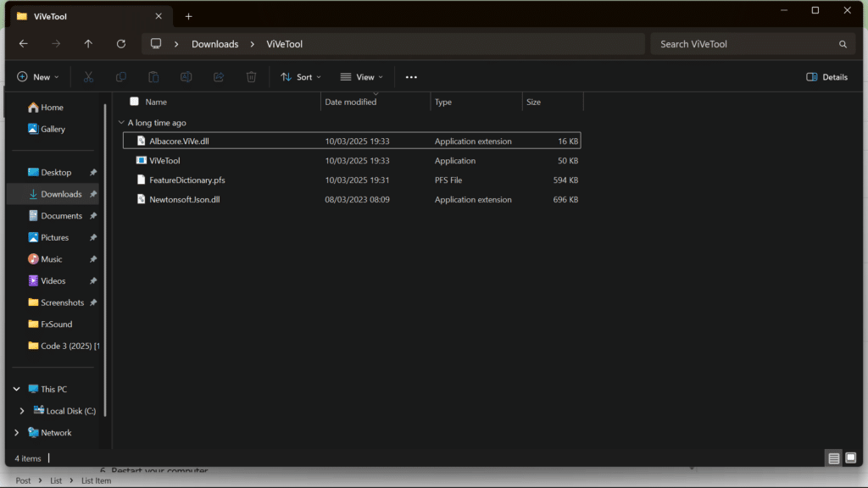This screenshot has width=868, height=488.
Task: Open the View dropdown
Action: coord(360,76)
